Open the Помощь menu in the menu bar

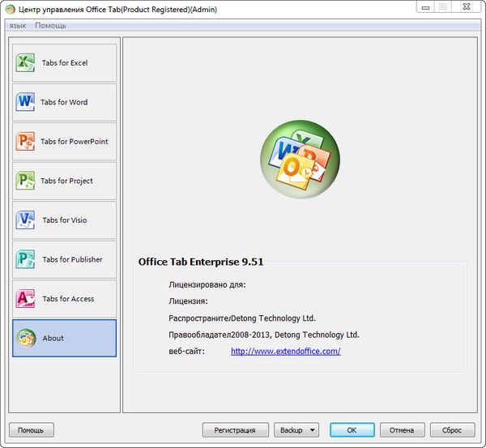pyautogui.click(x=50, y=25)
